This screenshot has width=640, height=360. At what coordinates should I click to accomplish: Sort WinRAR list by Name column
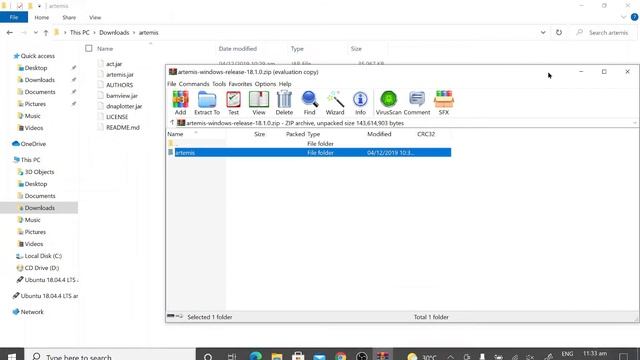coord(175,134)
